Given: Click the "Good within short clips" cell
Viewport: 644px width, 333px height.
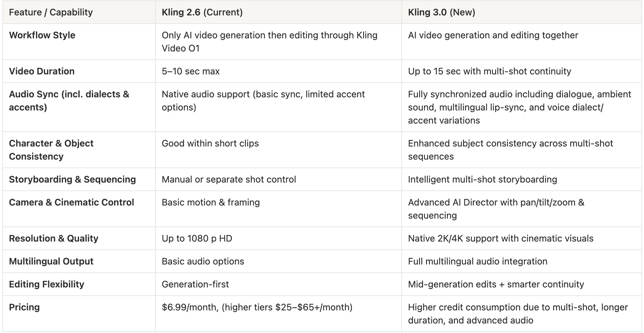Looking at the screenshot, I should point(210,144).
